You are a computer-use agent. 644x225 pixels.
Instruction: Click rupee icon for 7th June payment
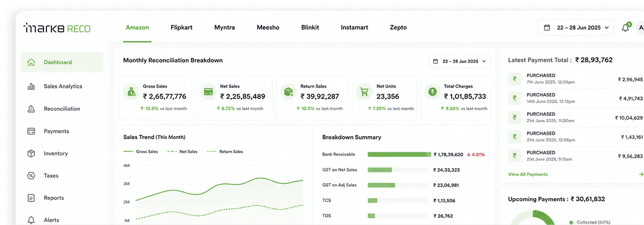(x=515, y=79)
